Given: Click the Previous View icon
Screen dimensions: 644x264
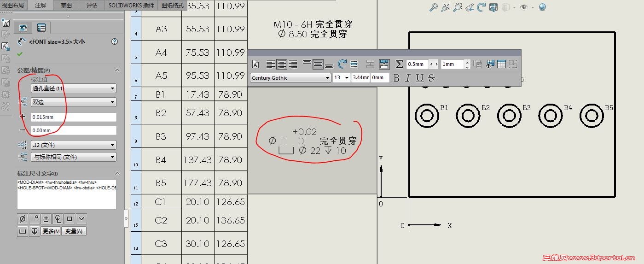Looking at the screenshot, I should click(470, 7).
